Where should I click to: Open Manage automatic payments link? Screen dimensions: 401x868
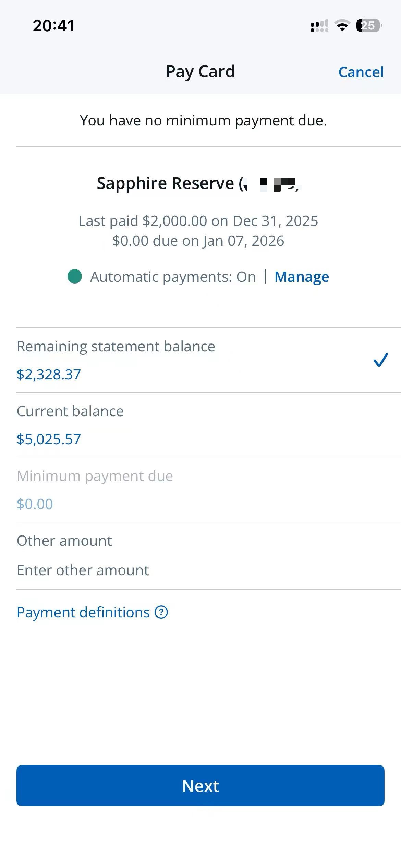click(302, 277)
